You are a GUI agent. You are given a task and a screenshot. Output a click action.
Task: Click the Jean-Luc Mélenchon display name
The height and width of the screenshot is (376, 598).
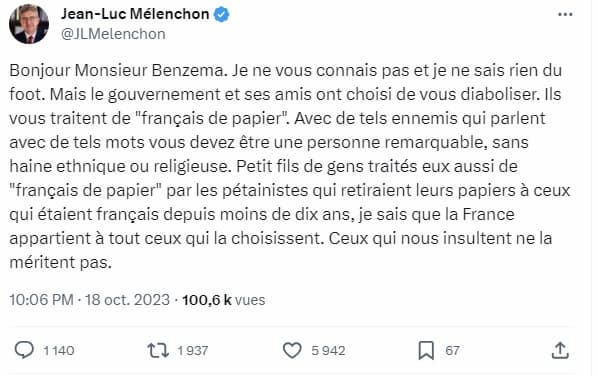tap(135, 14)
